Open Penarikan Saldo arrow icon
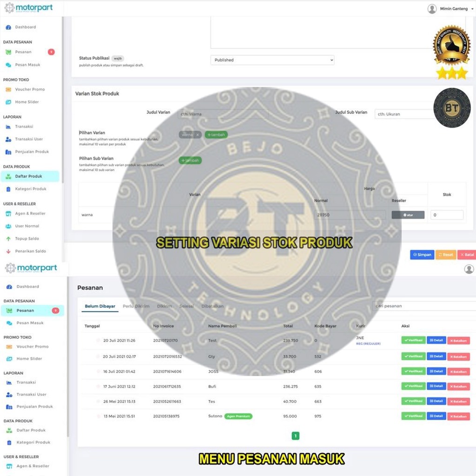The height and width of the screenshot is (476, 476). point(8,251)
